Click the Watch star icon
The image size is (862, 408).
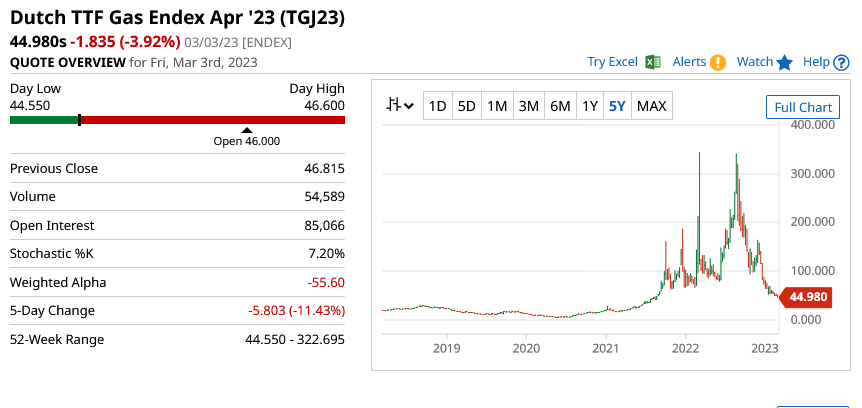(784, 62)
